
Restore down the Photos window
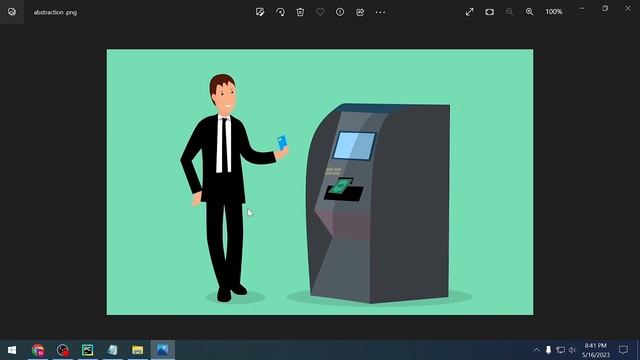(605, 8)
